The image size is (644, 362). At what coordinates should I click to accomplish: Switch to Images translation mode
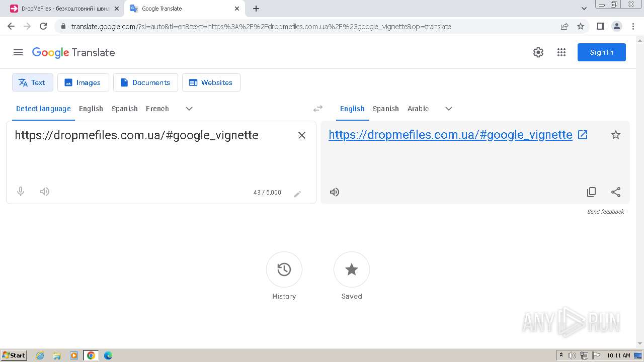tap(83, 82)
